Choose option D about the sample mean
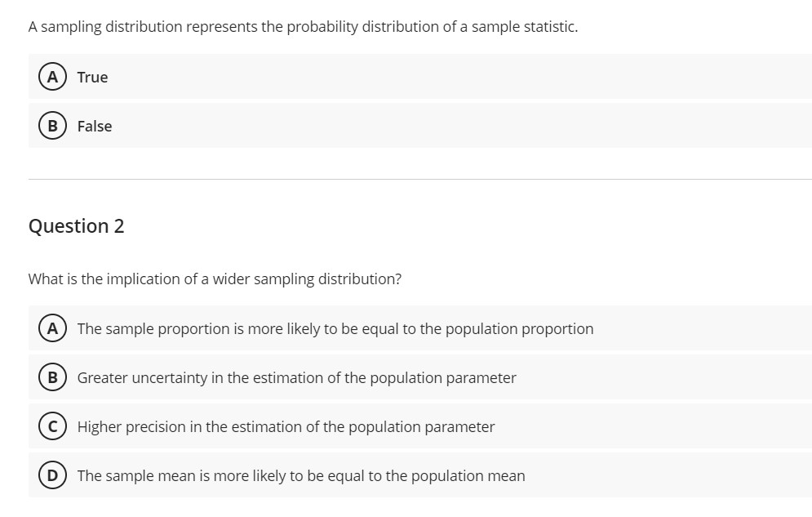The image size is (812, 517). (300, 475)
